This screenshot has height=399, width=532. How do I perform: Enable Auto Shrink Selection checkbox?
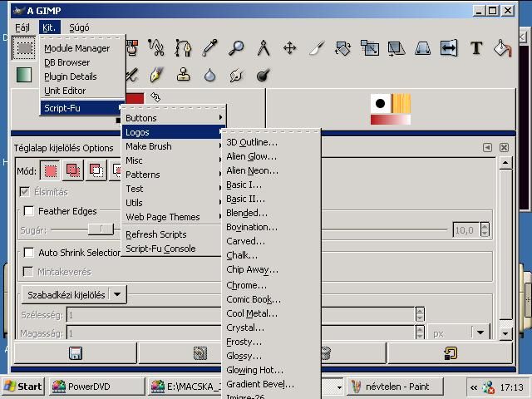click(x=29, y=253)
